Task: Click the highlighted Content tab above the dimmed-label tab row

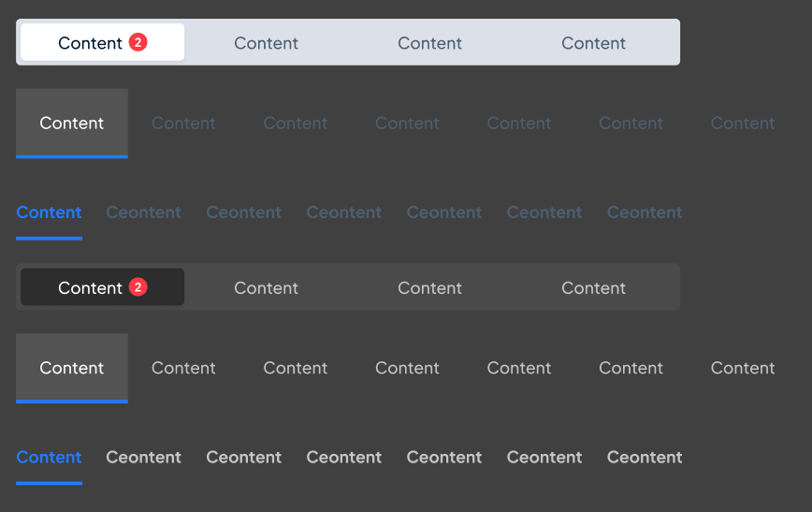Action: [72, 124]
